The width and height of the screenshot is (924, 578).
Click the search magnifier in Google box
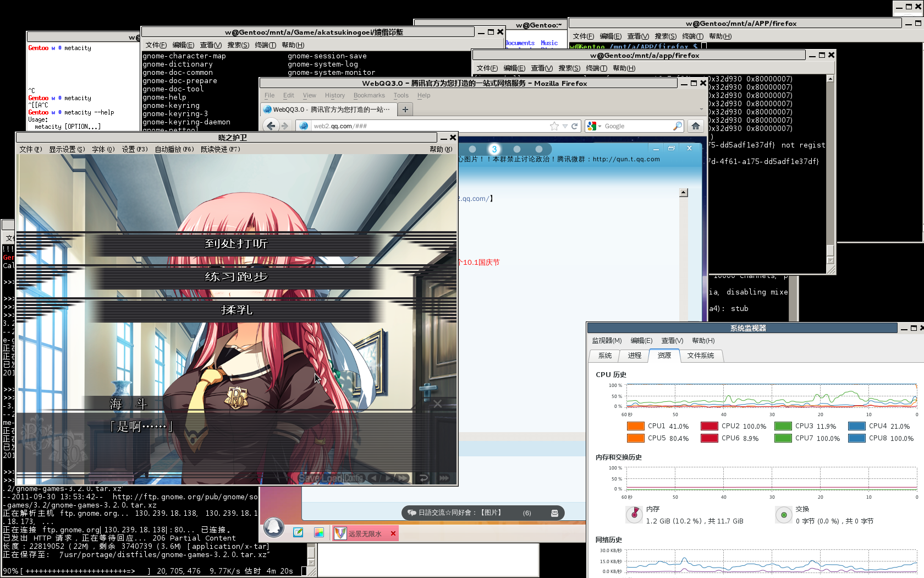[677, 126]
